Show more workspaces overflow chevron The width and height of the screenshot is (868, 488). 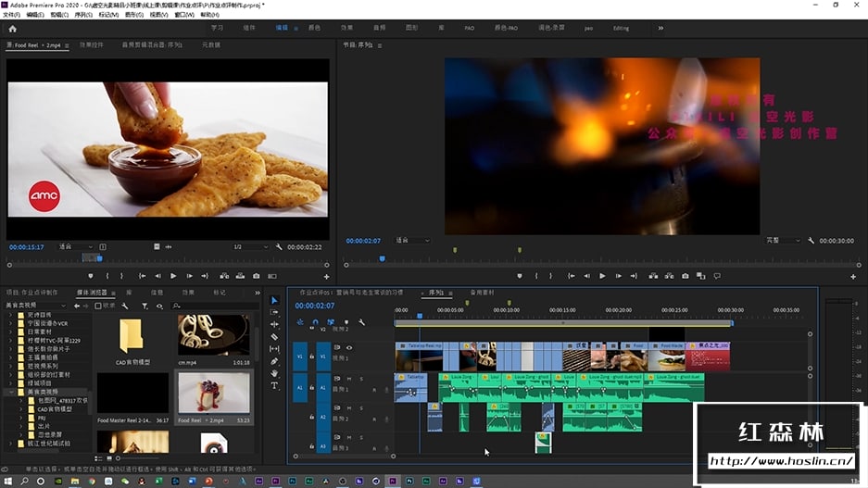pyautogui.click(x=660, y=28)
